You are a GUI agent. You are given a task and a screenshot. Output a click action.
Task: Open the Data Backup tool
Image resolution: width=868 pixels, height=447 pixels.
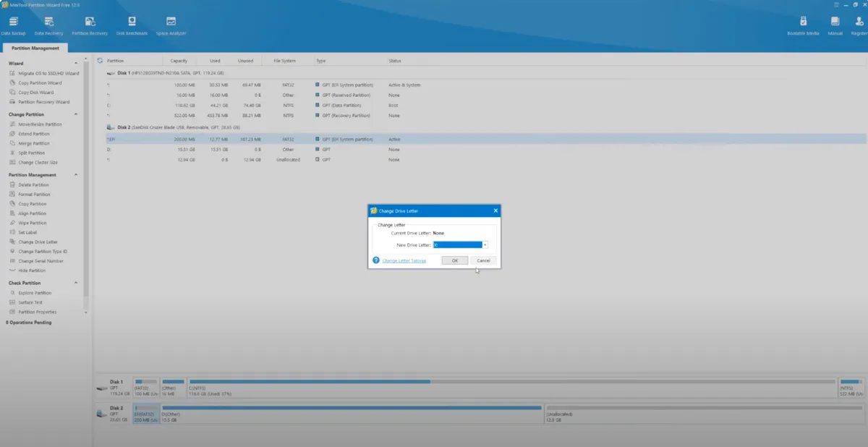14,25
